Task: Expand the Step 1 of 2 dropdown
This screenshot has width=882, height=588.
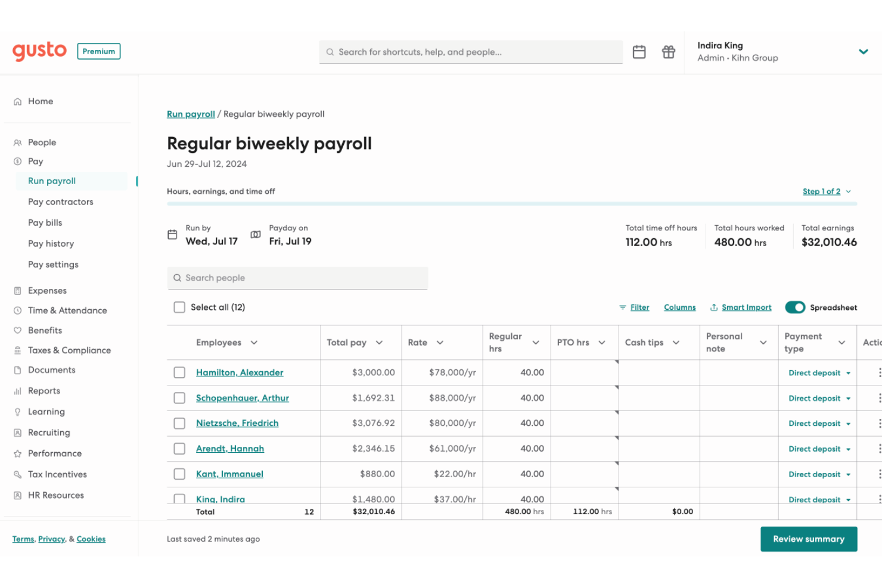Action: tap(827, 191)
